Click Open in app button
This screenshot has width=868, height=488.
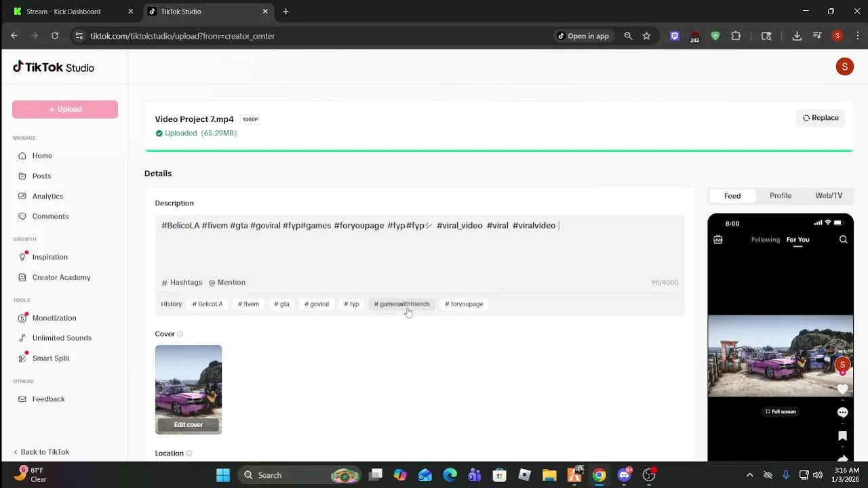pos(583,36)
